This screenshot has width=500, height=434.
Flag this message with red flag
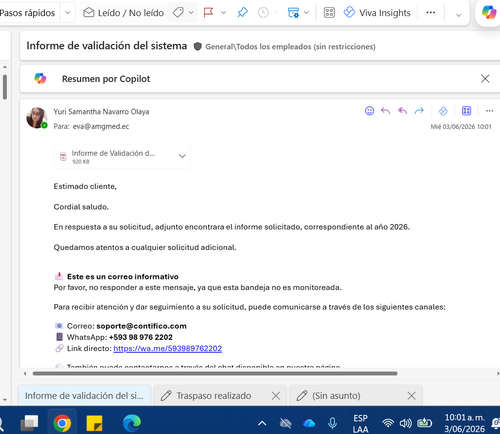209,13
